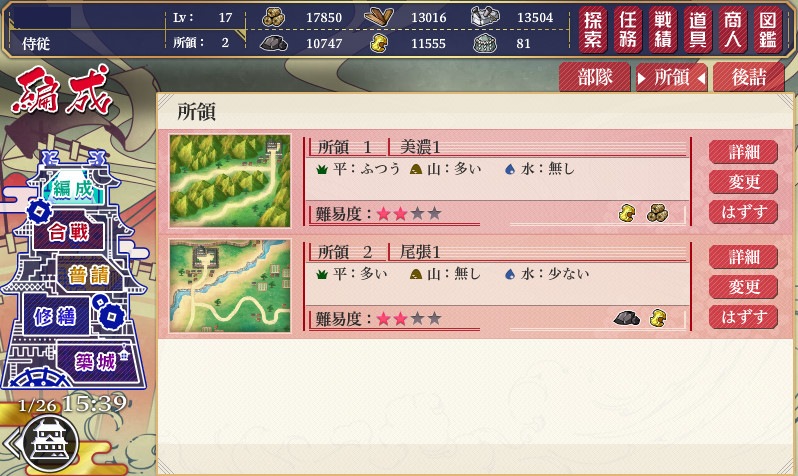Select 築城 on the castle menu
This screenshot has height=476, width=798.
click(x=96, y=362)
